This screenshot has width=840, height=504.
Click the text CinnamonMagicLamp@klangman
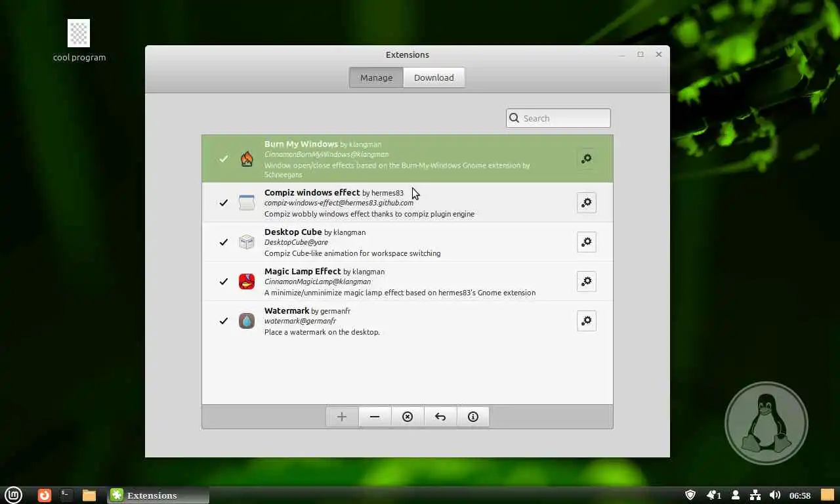(x=318, y=282)
